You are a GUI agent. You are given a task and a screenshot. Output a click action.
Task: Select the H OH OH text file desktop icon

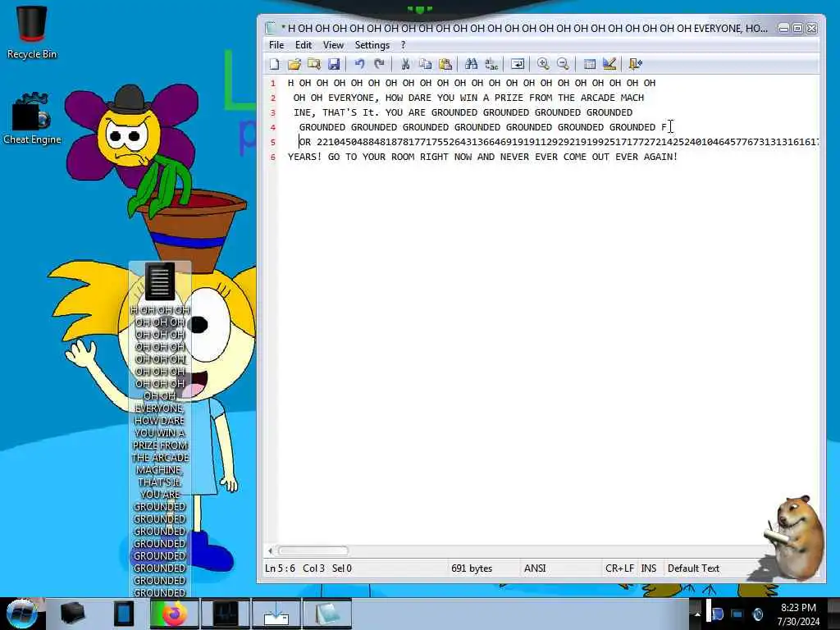click(160, 428)
